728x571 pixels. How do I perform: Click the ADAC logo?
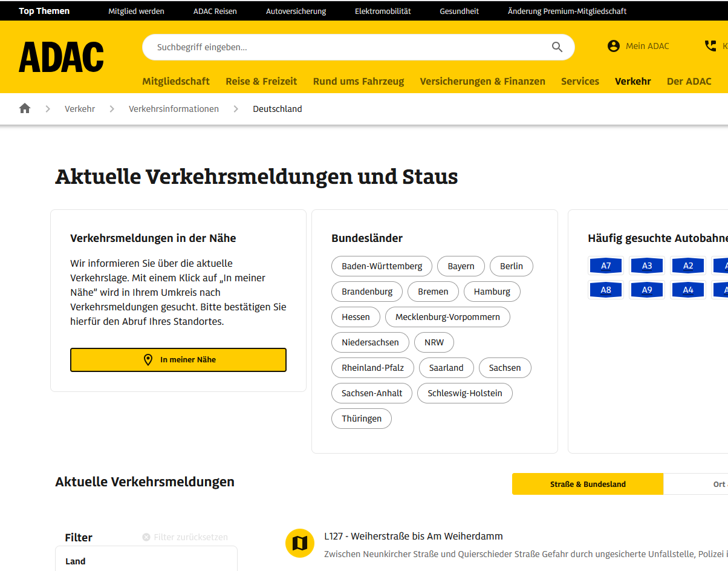tap(61, 57)
